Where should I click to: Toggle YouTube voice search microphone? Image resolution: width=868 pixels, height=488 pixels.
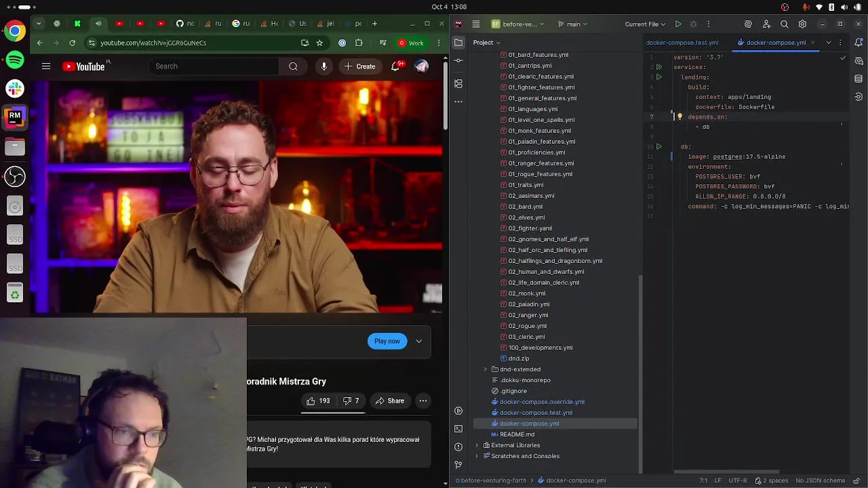tap(324, 66)
